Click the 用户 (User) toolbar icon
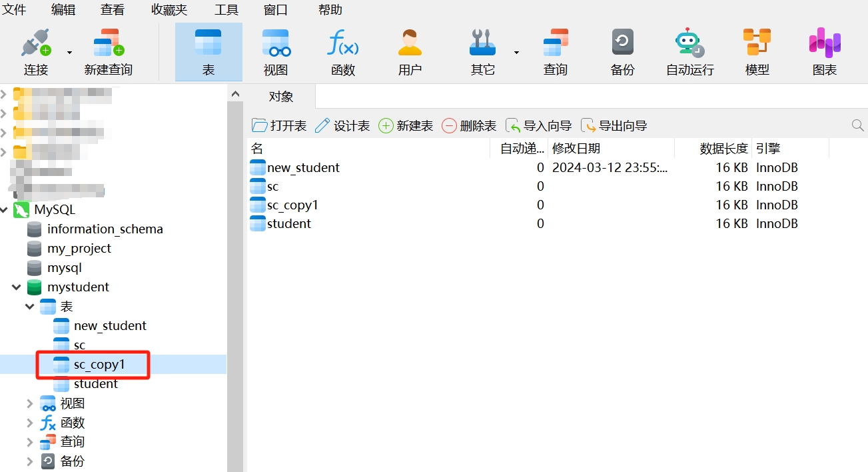868x472 pixels. 410,44
